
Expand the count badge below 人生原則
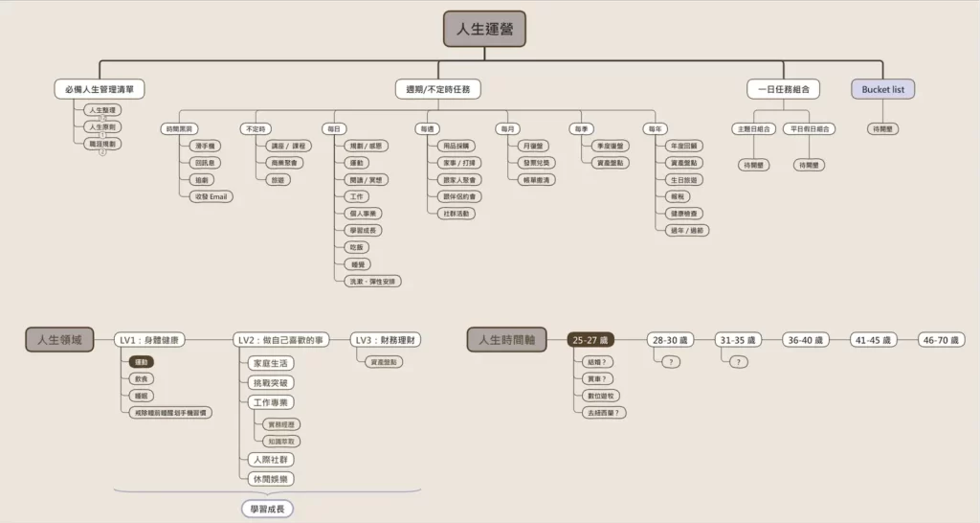point(102,135)
